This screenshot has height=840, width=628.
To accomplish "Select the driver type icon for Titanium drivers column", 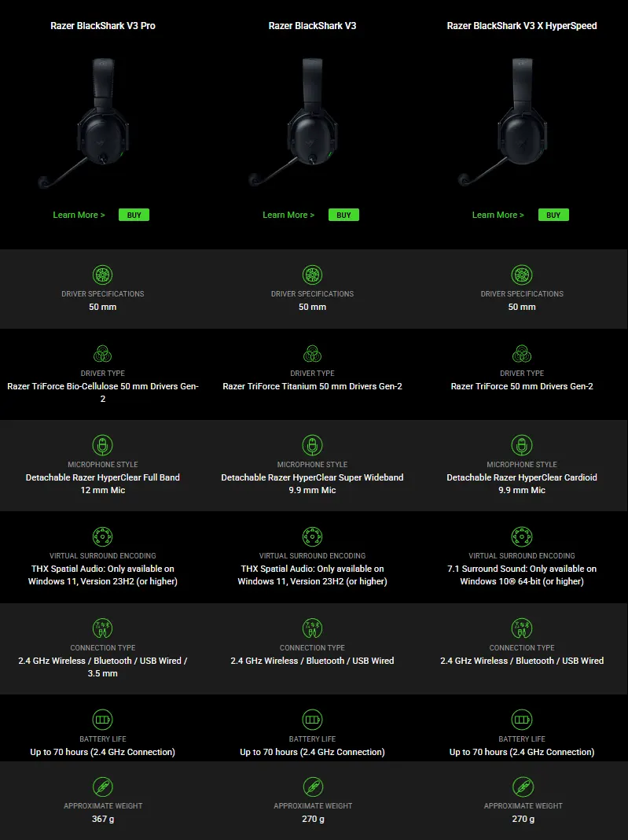I will (x=312, y=354).
